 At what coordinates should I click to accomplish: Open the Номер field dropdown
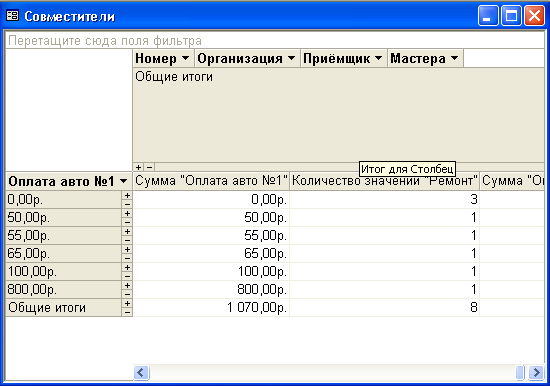point(186,58)
